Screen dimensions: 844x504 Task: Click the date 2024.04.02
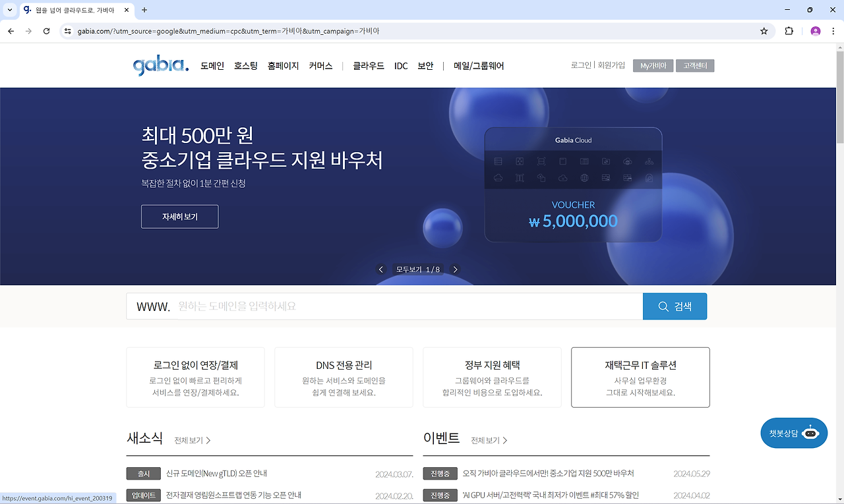tap(692, 495)
